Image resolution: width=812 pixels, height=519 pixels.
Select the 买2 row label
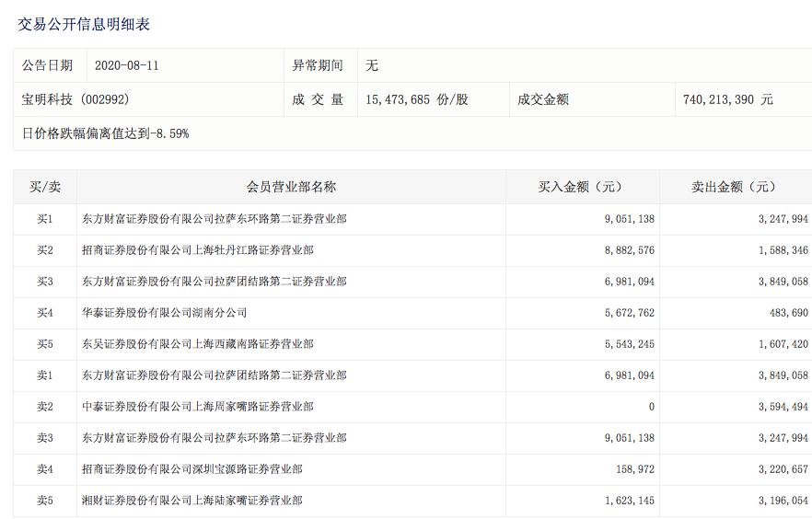(45, 250)
